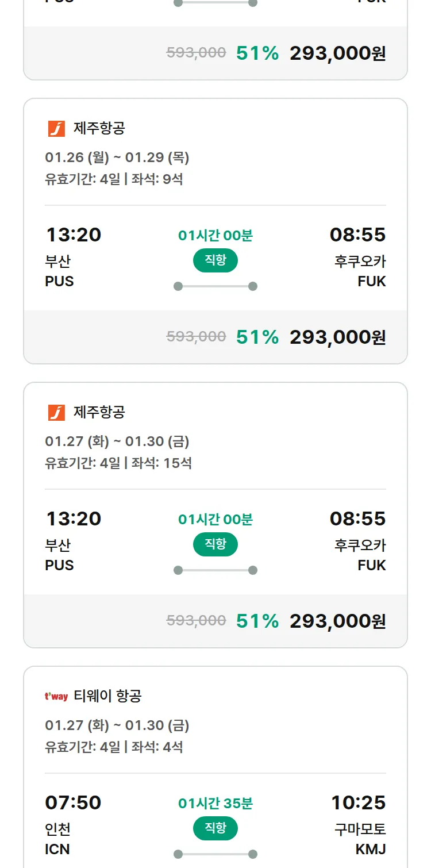Tap the 10:25 Kumamoto arrival time
The height and width of the screenshot is (868, 431).
coord(358,802)
